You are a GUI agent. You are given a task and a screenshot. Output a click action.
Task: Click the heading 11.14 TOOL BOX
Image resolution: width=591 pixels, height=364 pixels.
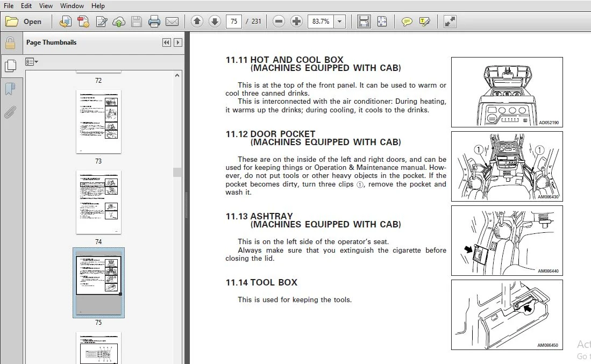(x=261, y=282)
